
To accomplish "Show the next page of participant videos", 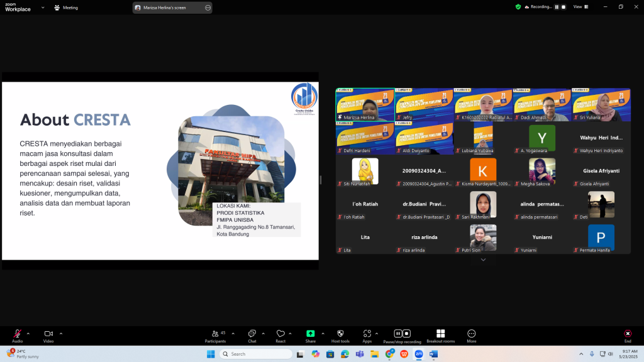I will [x=483, y=260].
